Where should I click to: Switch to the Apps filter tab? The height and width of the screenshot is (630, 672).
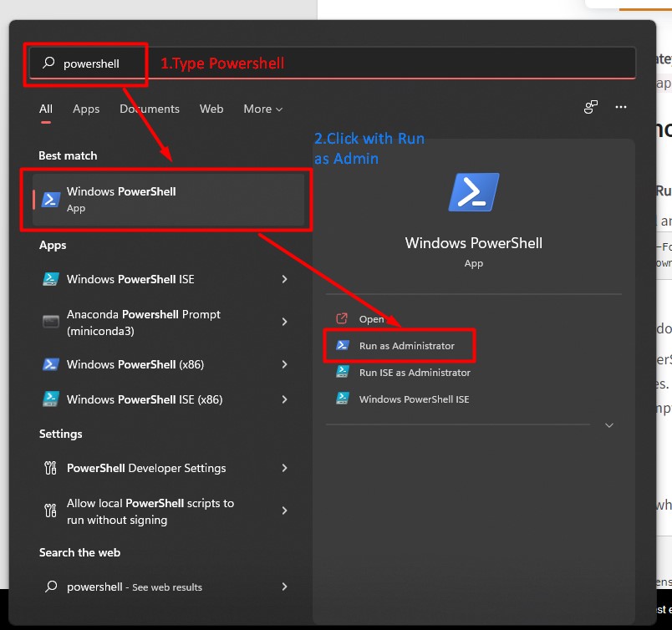coord(86,109)
